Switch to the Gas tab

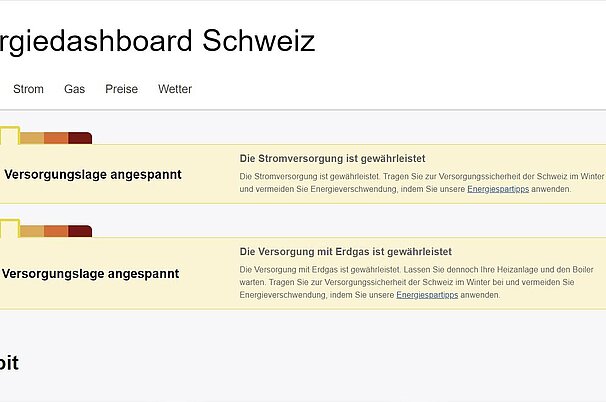coord(74,89)
